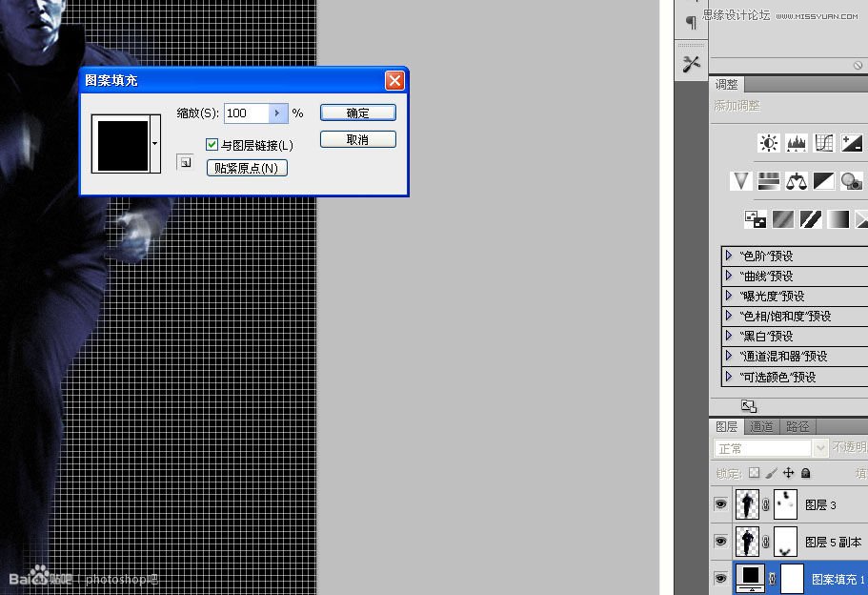The width and height of the screenshot is (868, 595).
Task: Open the pattern picker in the dialog
Action: point(153,145)
